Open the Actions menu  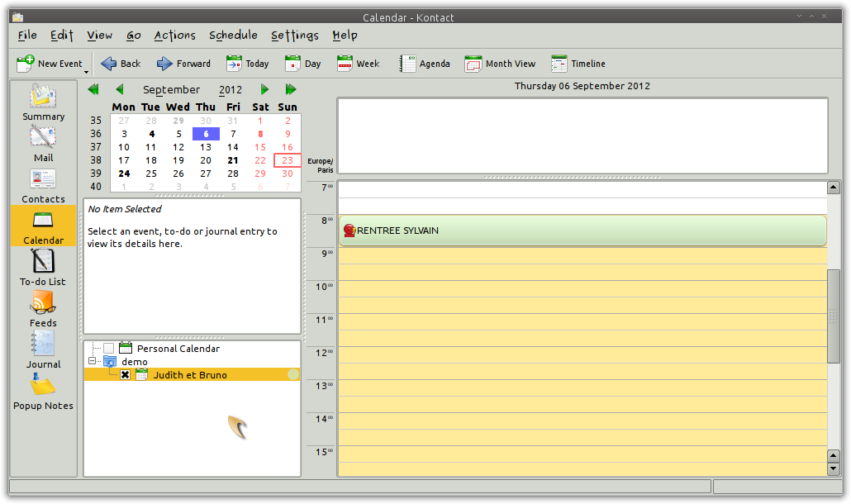[x=175, y=36]
